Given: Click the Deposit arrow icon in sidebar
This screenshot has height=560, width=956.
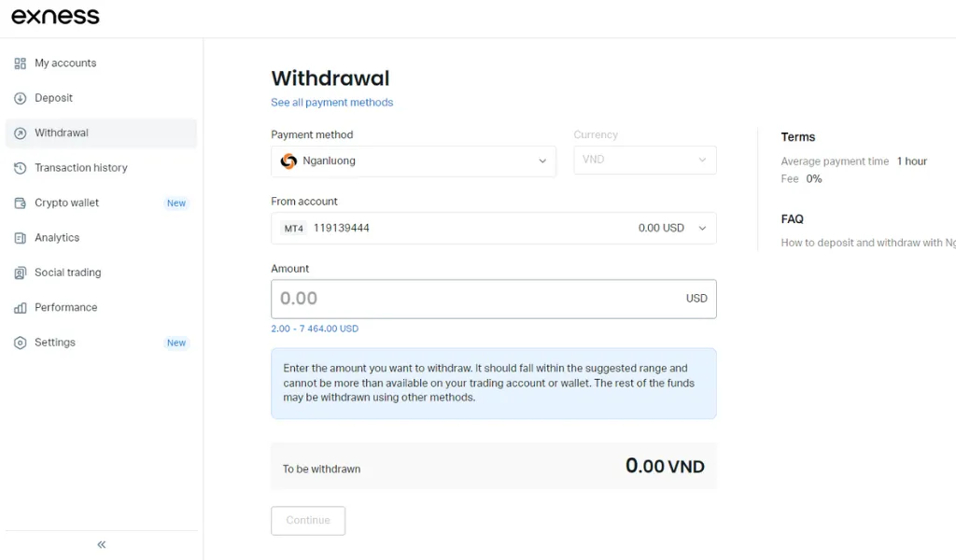Looking at the screenshot, I should coord(21,98).
